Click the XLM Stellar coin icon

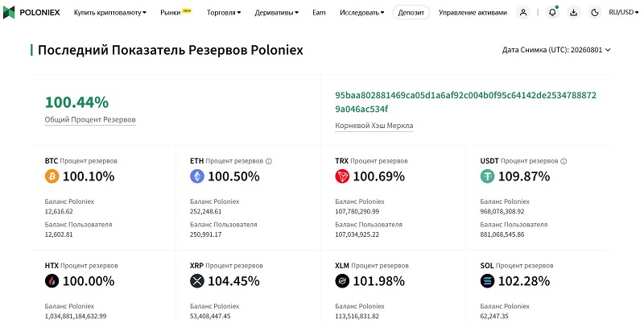tap(342, 281)
